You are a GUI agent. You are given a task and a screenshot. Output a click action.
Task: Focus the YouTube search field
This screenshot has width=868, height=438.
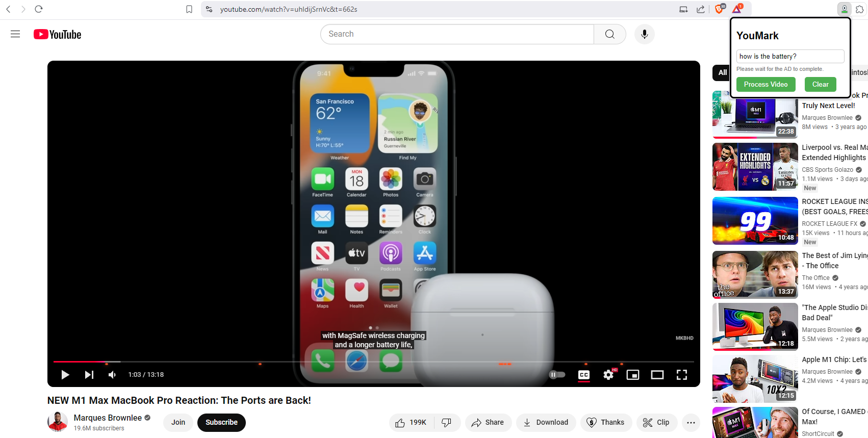coord(457,34)
